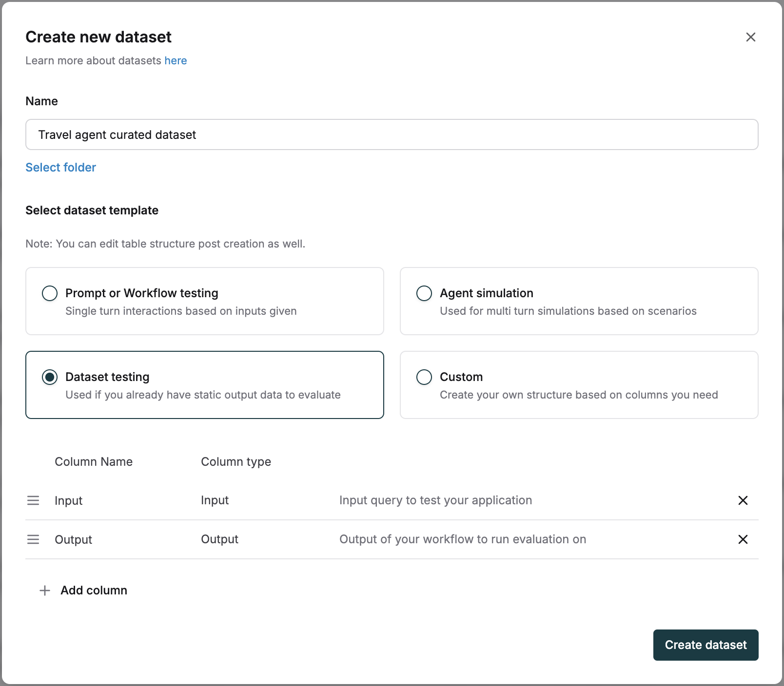Click the Agent simulation radio circle
784x686 pixels.
pos(424,293)
